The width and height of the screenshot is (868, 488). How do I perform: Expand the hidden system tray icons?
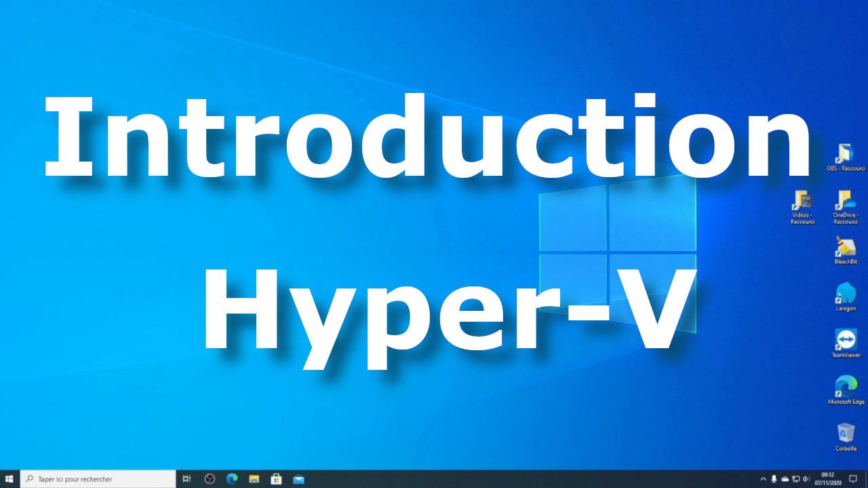(x=763, y=478)
